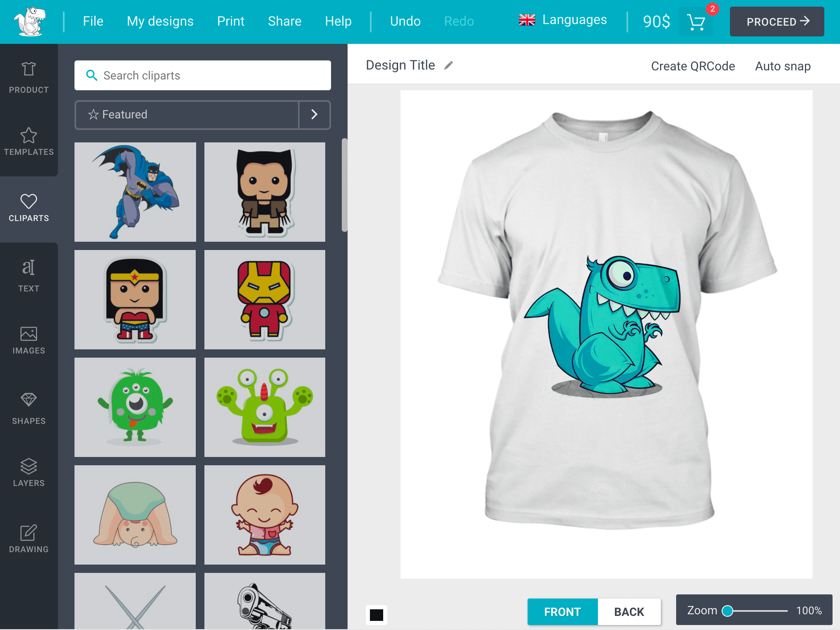The image size is (840, 630).
Task: Switch to the Cliparts panel
Action: click(29, 208)
